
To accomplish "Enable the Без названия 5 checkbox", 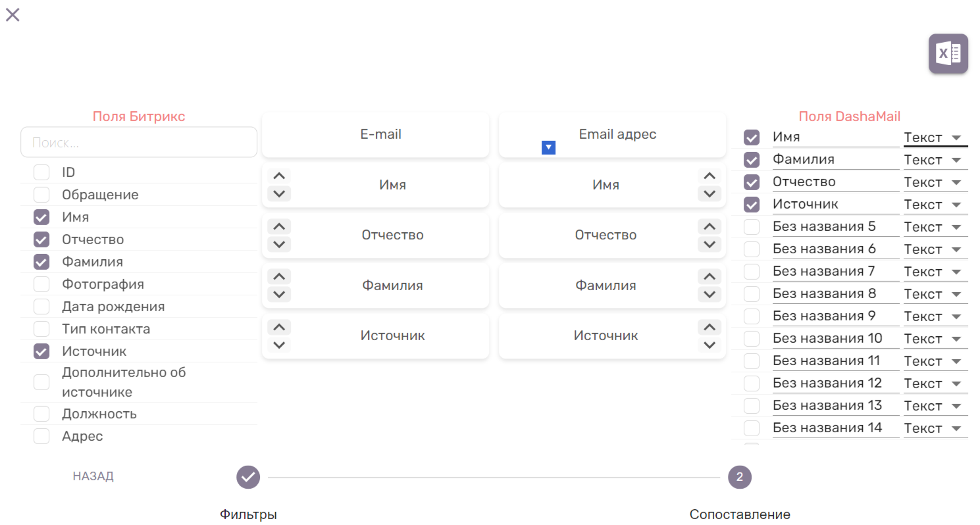I will (751, 227).
